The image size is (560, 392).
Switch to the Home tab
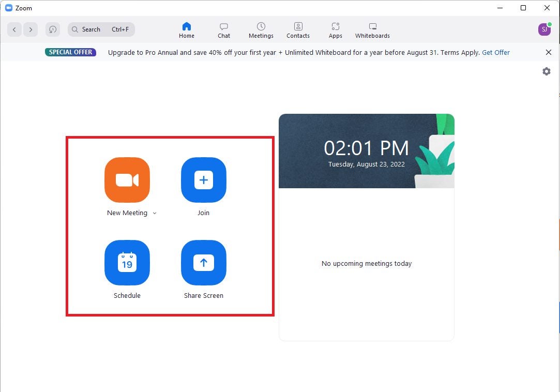coord(187,31)
